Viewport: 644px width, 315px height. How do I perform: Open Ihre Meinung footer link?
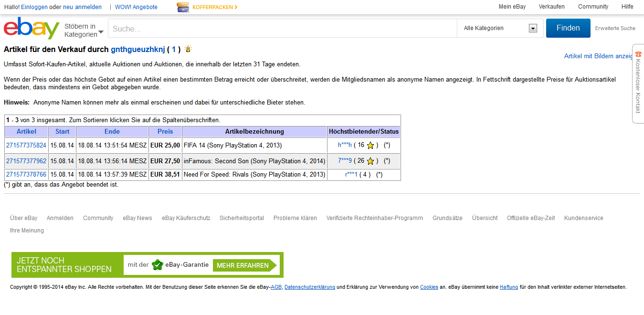(x=27, y=231)
